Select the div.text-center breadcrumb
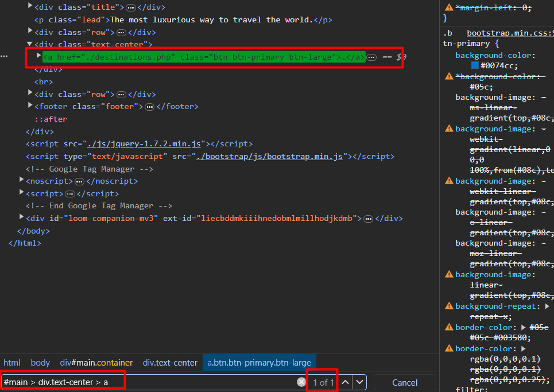 [170, 363]
